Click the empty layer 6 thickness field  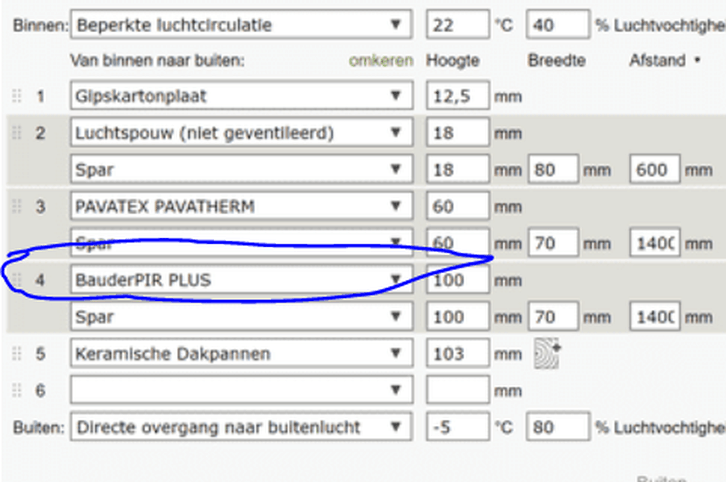point(457,390)
